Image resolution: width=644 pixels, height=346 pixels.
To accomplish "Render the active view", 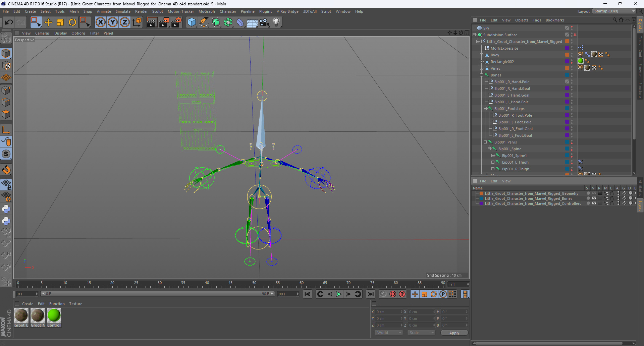I will tap(152, 22).
